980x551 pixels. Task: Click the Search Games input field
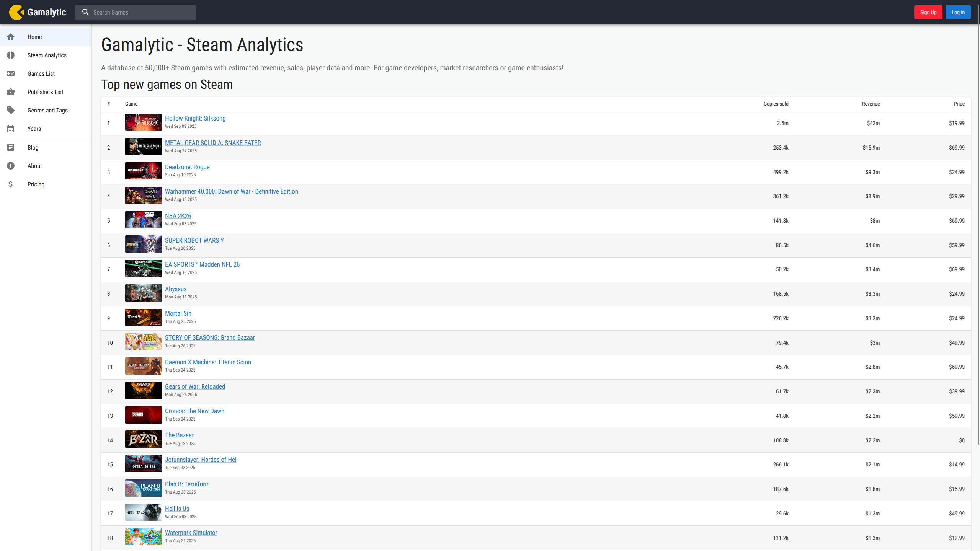click(x=142, y=12)
